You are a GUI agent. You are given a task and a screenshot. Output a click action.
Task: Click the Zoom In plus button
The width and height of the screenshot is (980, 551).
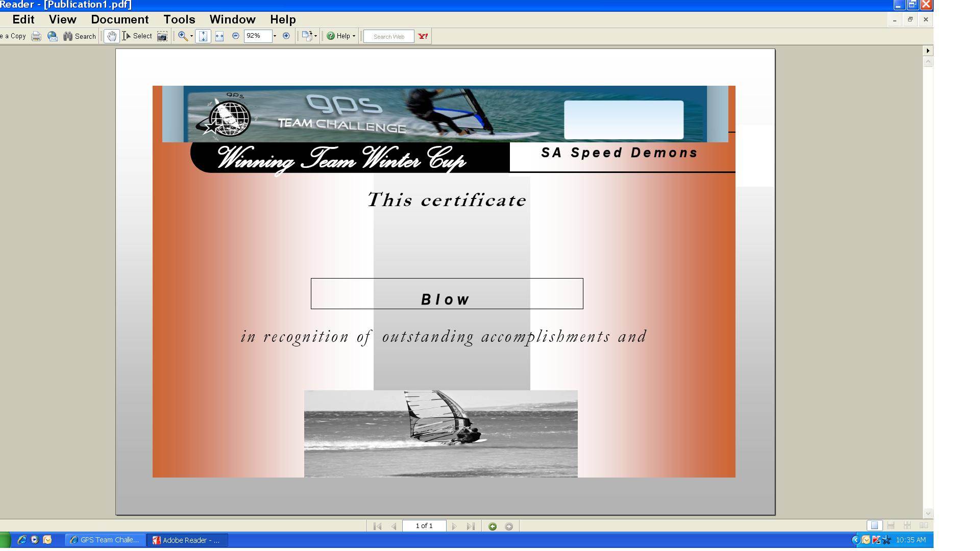point(286,36)
